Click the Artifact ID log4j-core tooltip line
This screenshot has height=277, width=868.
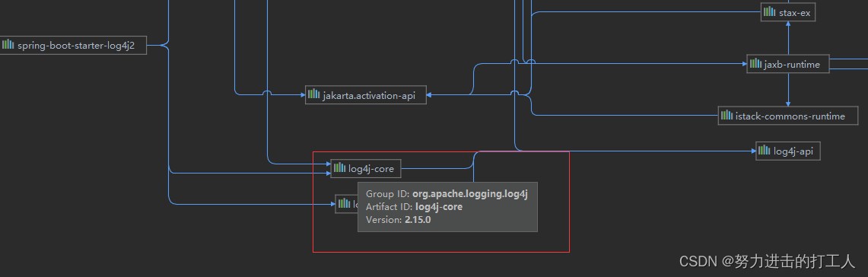tap(414, 207)
